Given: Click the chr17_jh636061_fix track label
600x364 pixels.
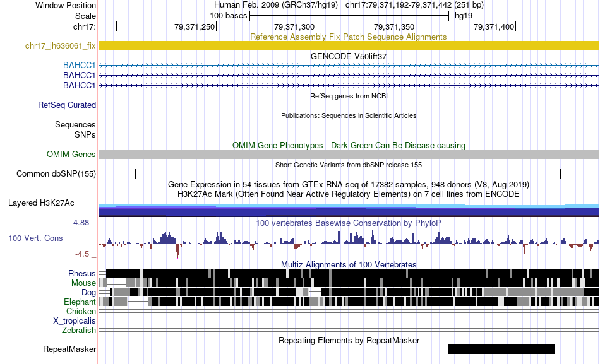Looking at the screenshot, I should click(60, 46).
